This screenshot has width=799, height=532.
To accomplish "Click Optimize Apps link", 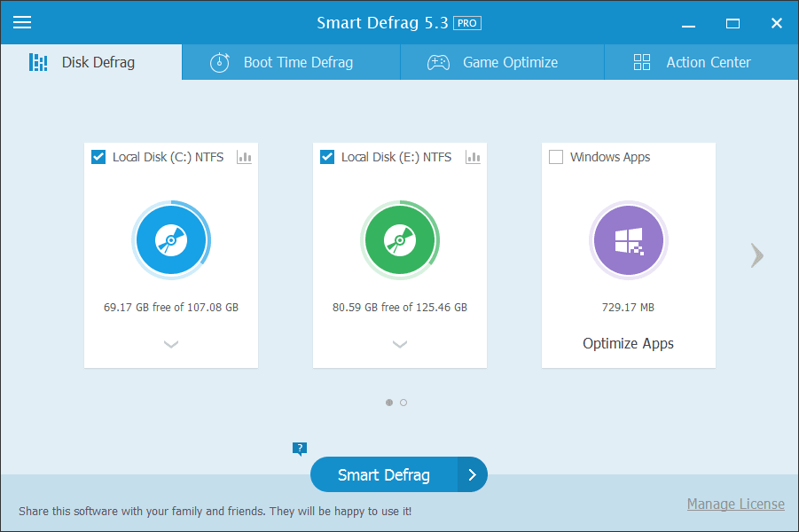I will pos(629,343).
